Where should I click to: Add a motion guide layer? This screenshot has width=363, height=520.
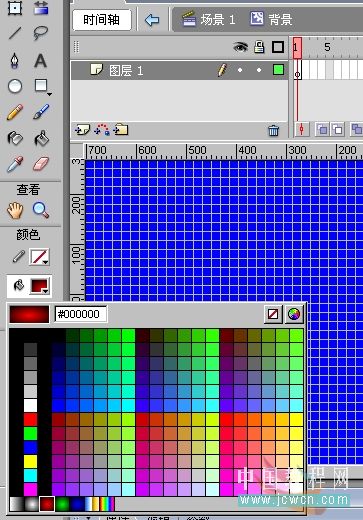click(x=102, y=130)
